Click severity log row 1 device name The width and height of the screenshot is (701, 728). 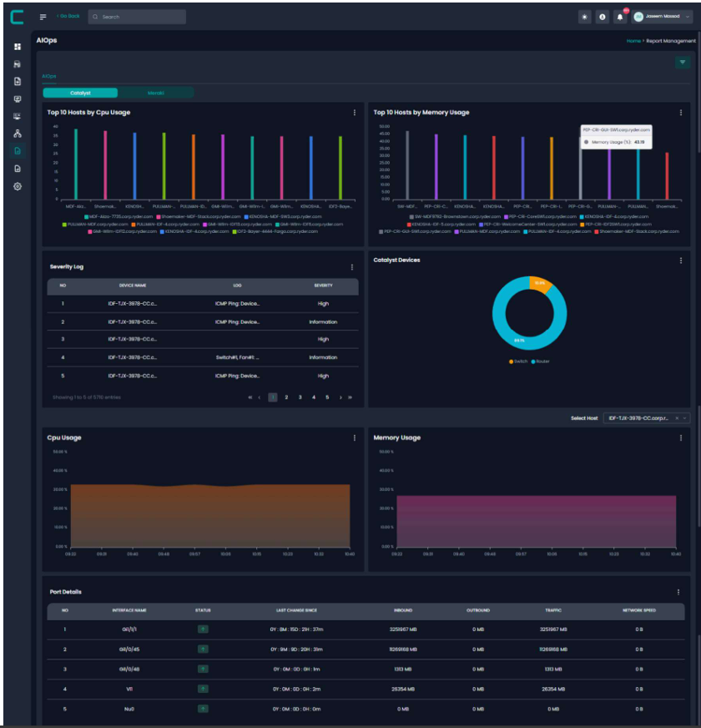[x=133, y=304]
